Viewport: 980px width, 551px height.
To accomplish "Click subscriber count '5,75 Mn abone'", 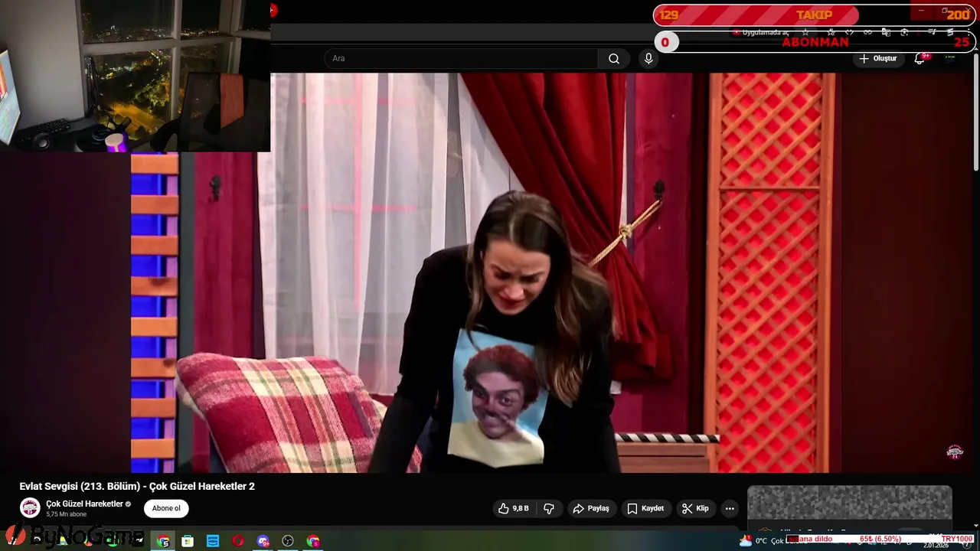I will pos(66,514).
